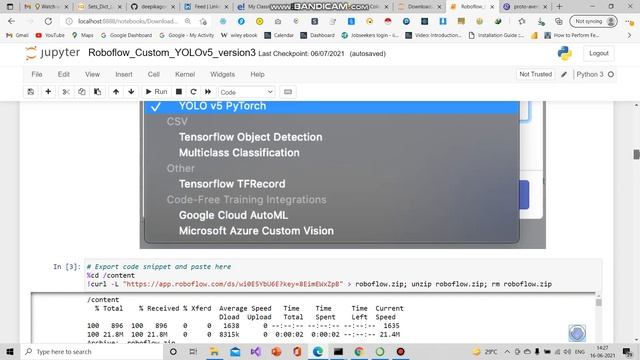The height and width of the screenshot is (360, 640).
Task: Switch to the proto-aver browser tab
Action: (524, 7)
